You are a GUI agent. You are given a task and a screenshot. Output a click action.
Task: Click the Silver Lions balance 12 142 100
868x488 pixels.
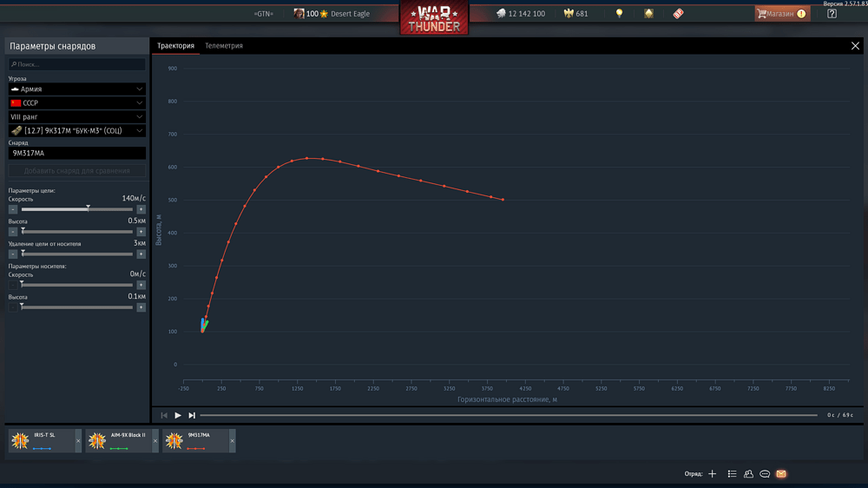[520, 14]
